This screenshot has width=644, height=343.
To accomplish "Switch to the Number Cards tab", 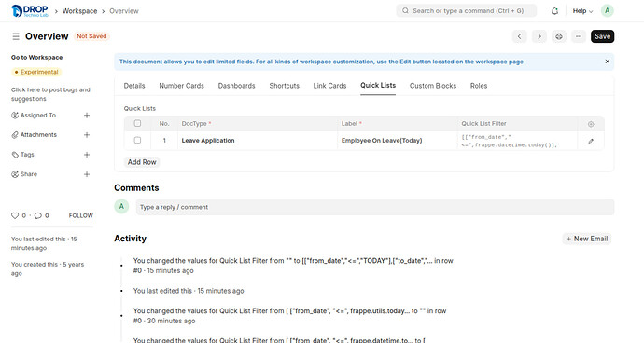I will 182,86.
